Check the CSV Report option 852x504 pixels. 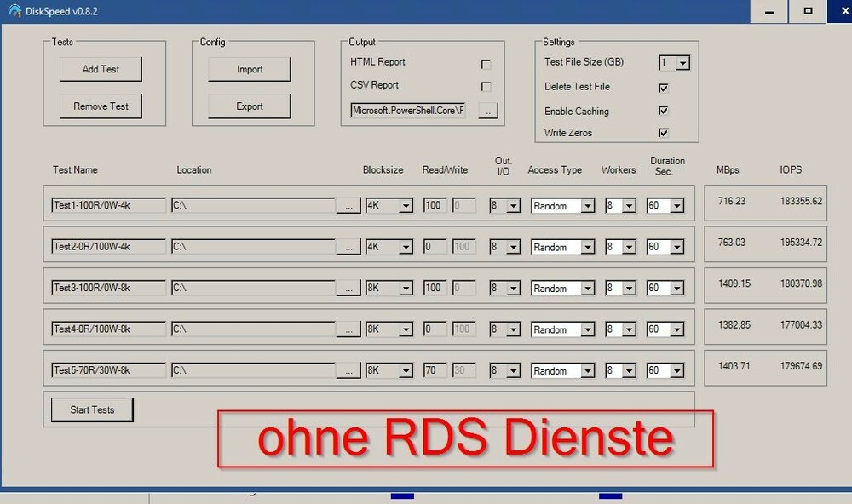coord(486,86)
